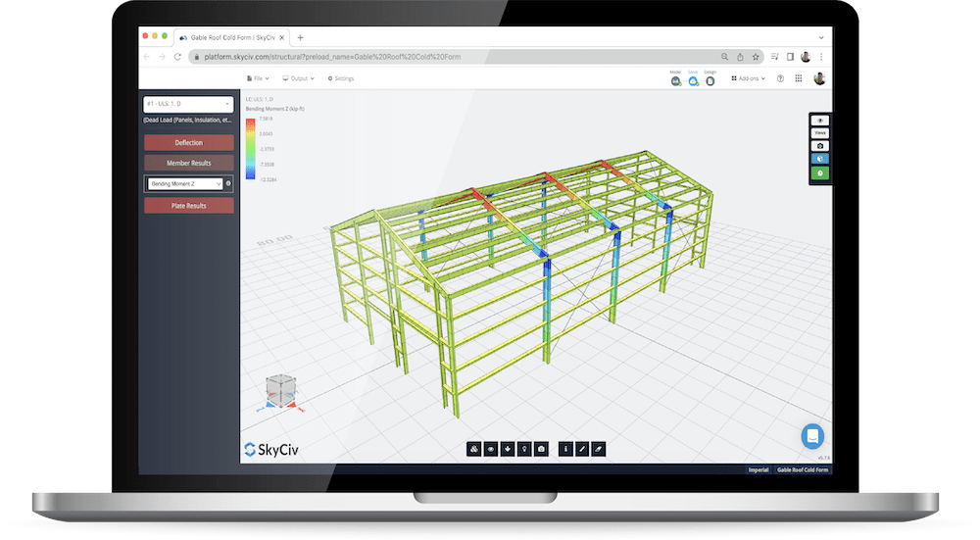Reload the browser page
This screenshot has height=540, width=980.
tap(177, 57)
